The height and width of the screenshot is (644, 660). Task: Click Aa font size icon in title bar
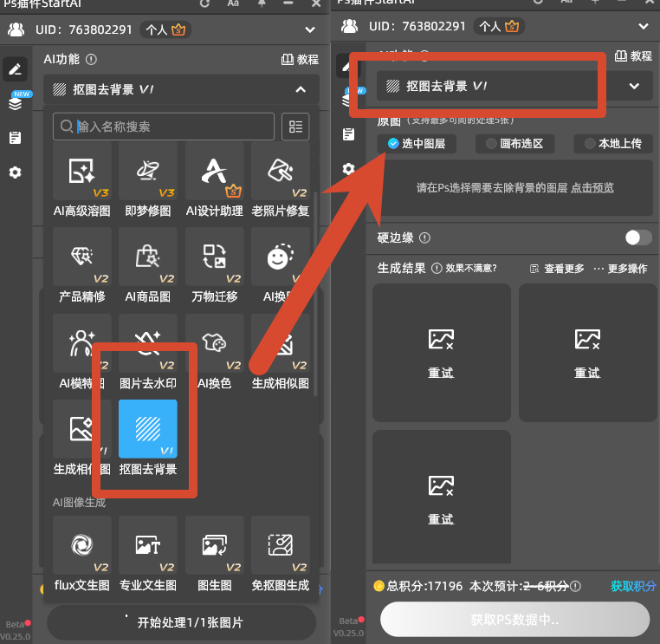tap(233, 3)
